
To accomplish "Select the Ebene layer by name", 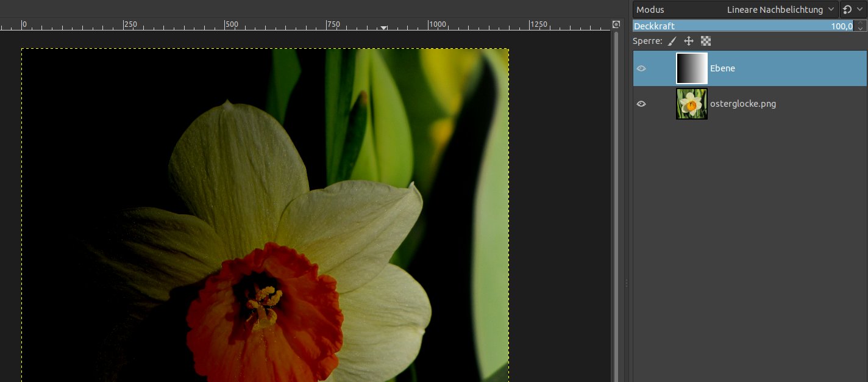I will pyautogui.click(x=723, y=68).
